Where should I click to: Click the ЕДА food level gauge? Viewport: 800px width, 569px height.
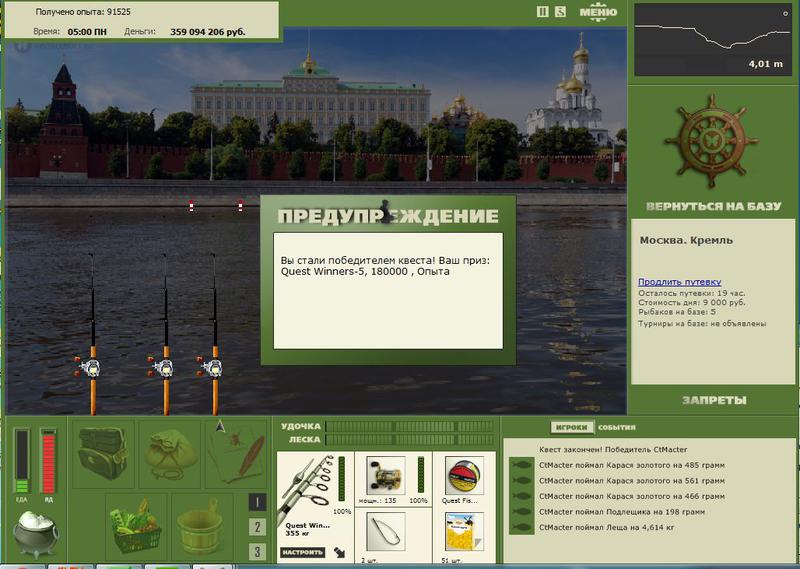[21, 461]
